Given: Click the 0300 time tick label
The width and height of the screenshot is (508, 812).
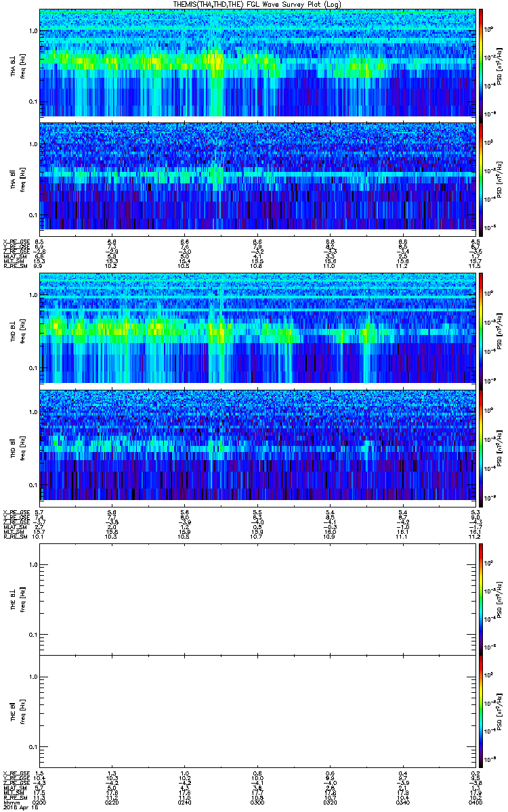Looking at the screenshot, I should 257,801.
